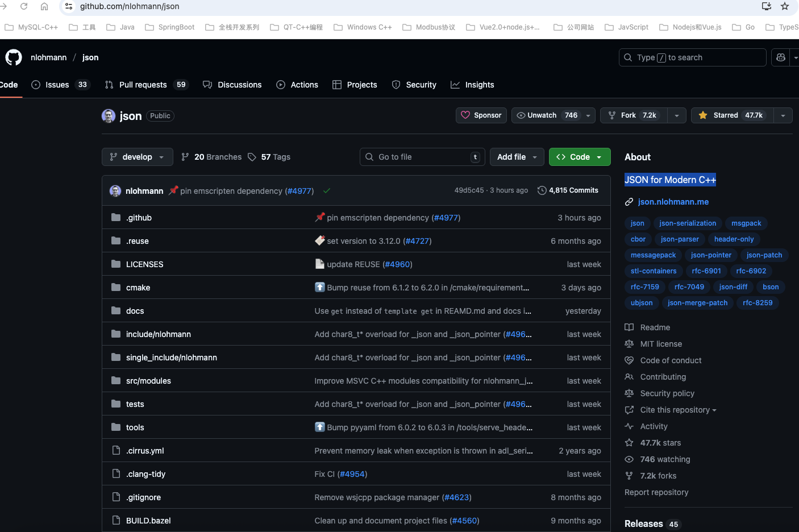Open the include/nlohmann folder
Viewport: 799px width, 532px height.
click(159, 334)
